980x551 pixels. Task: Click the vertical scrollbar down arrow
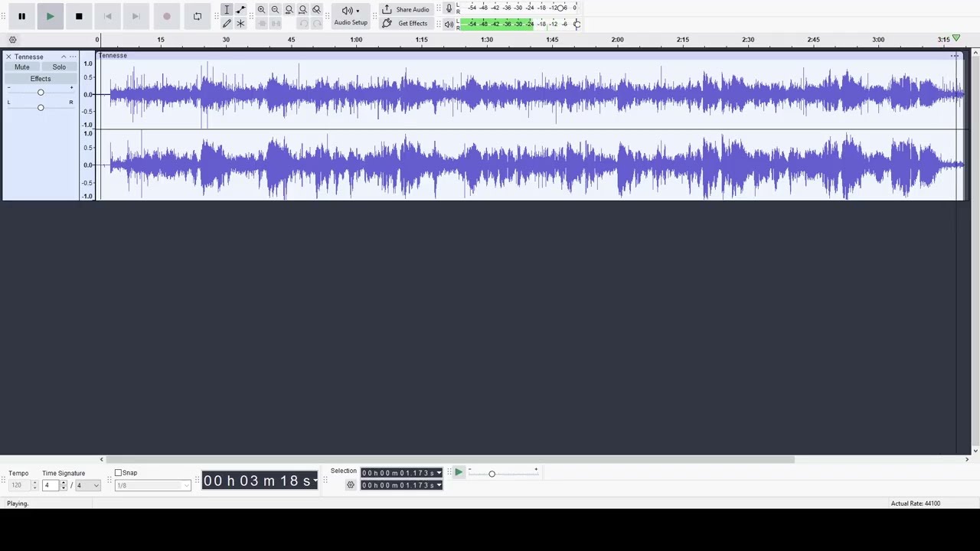tap(975, 452)
